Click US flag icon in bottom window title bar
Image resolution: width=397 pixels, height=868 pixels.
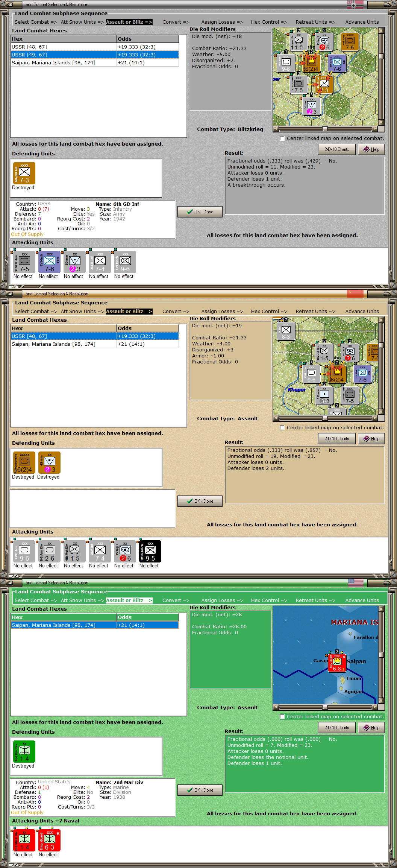(x=355, y=582)
